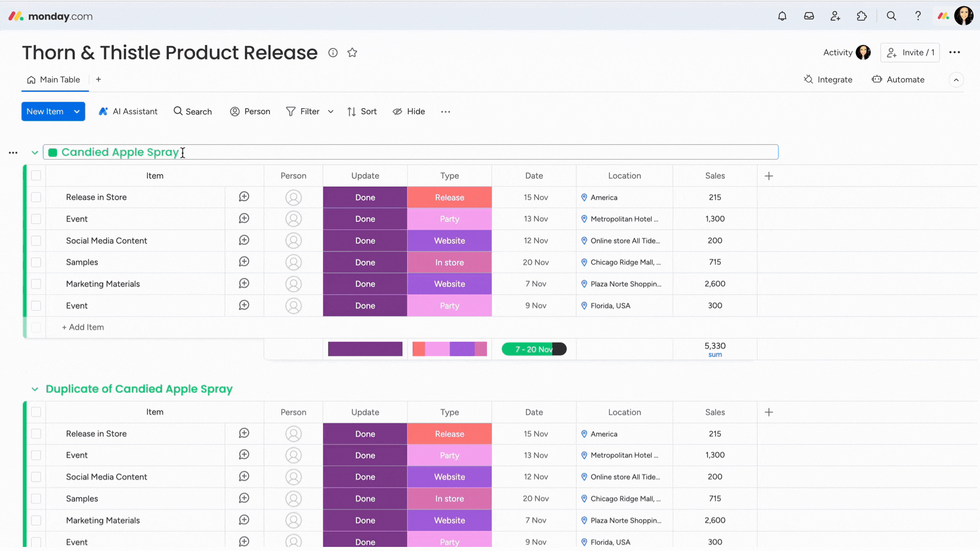Click the Invite / 1 button

click(910, 53)
